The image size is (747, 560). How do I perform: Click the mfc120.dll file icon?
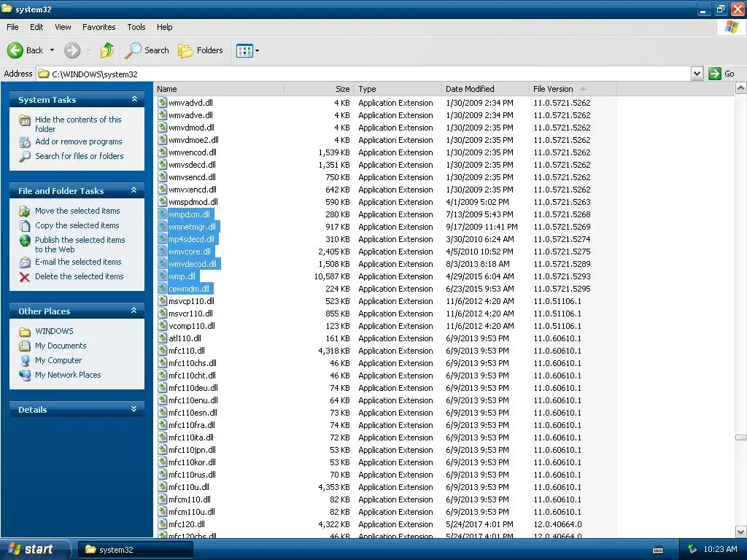click(x=163, y=524)
